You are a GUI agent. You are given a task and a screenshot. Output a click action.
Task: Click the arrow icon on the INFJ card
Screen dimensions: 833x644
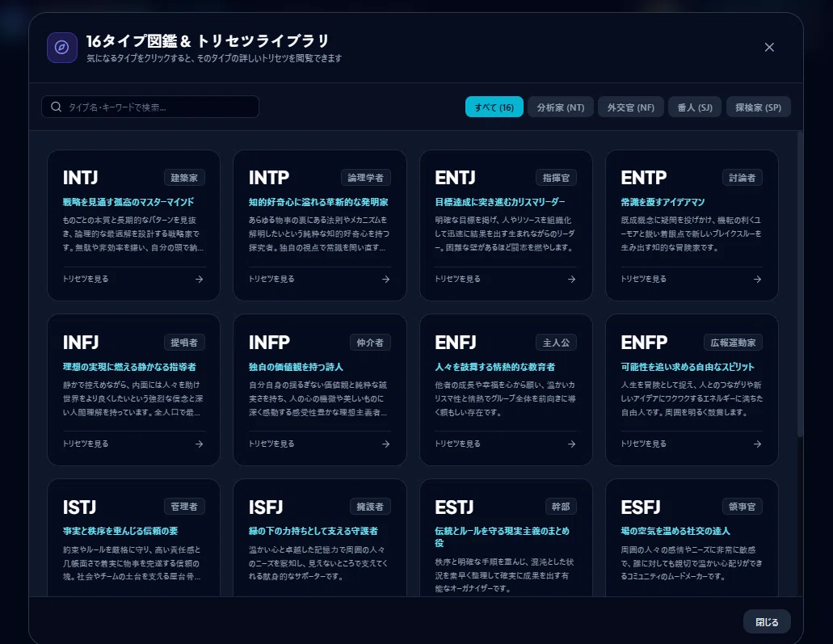point(200,444)
